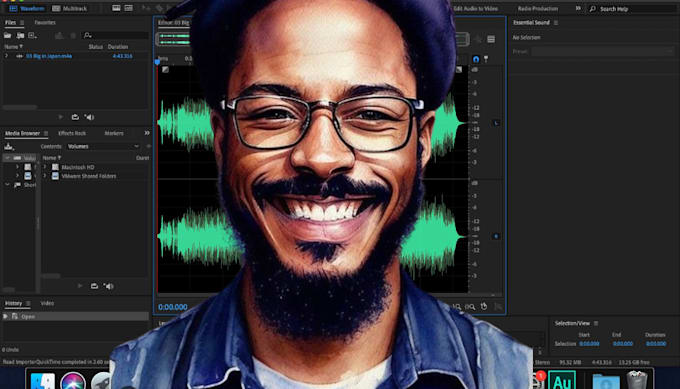This screenshot has height=389, width=680.
Task: Click the hand-shaped icon below the waveform
Action: point(484,306)
